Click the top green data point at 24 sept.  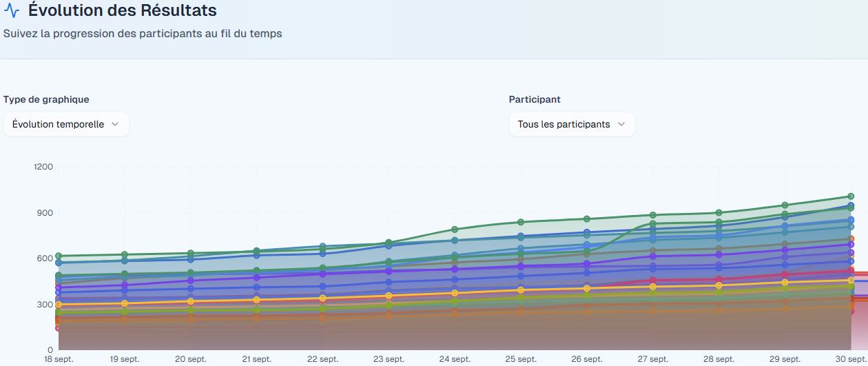pos(455,230)
